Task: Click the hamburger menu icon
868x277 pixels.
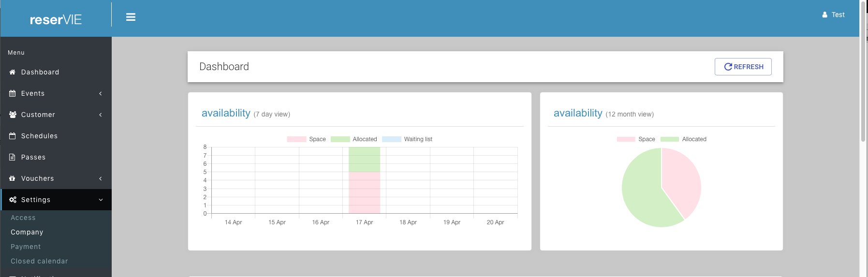Action: (131, 17)
